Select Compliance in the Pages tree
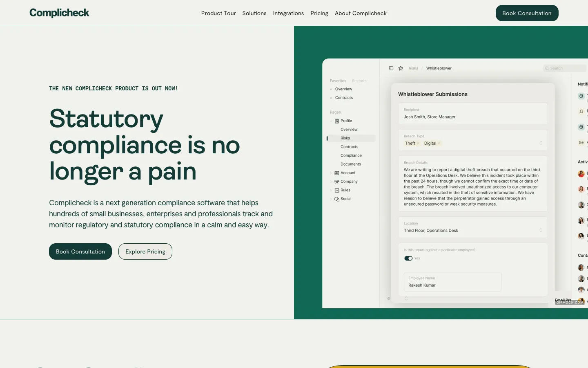The width and height of the screenshot is (588, 368). pyautogui.click(x=351, y=155)
